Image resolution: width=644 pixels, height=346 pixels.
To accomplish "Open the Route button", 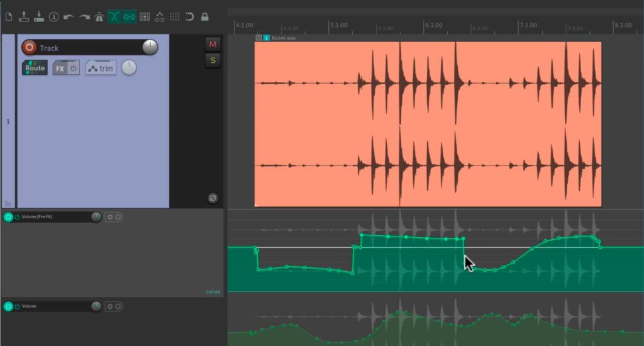I will (35, 68).
